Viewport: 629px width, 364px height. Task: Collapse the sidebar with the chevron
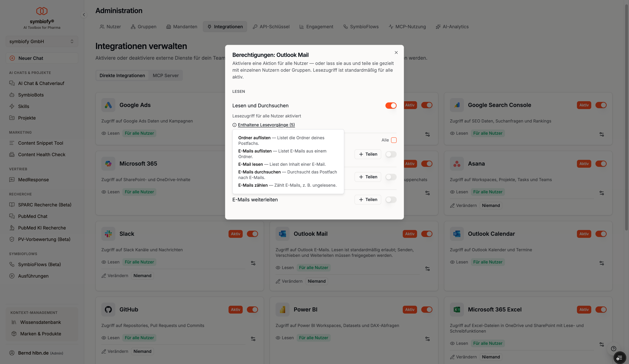coord(84,15)
